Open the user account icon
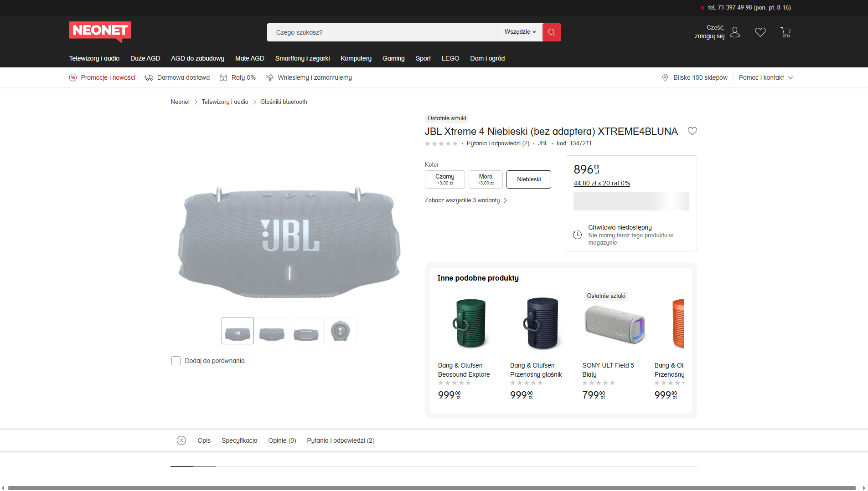 (735, 32)
